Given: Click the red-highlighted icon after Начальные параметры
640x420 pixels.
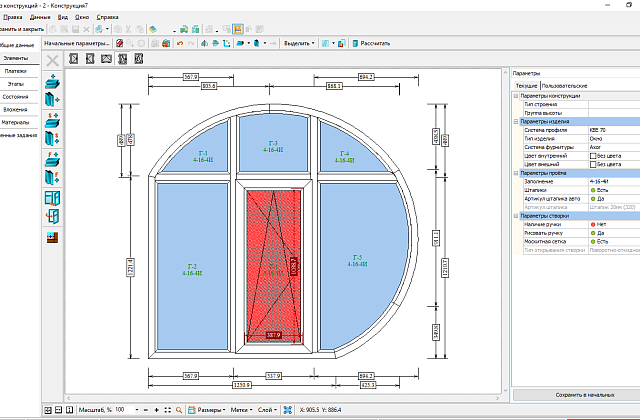Looking at the screenshot, I should point(119,43).
